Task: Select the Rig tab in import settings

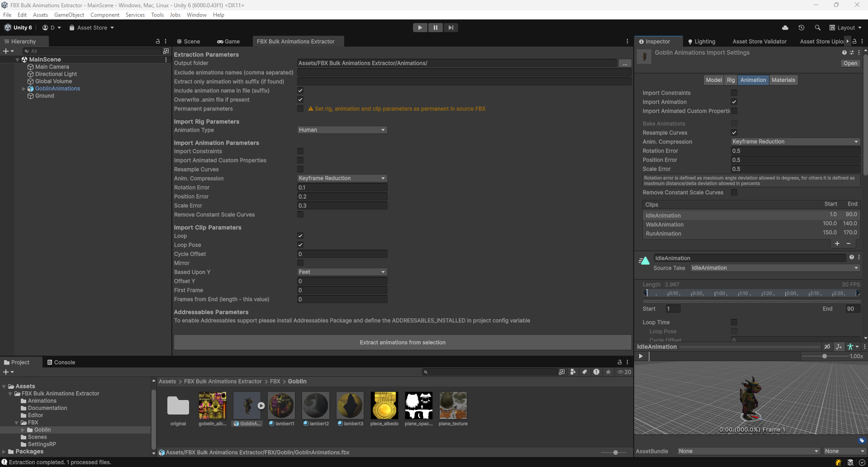Action: [x=731, y=80]
